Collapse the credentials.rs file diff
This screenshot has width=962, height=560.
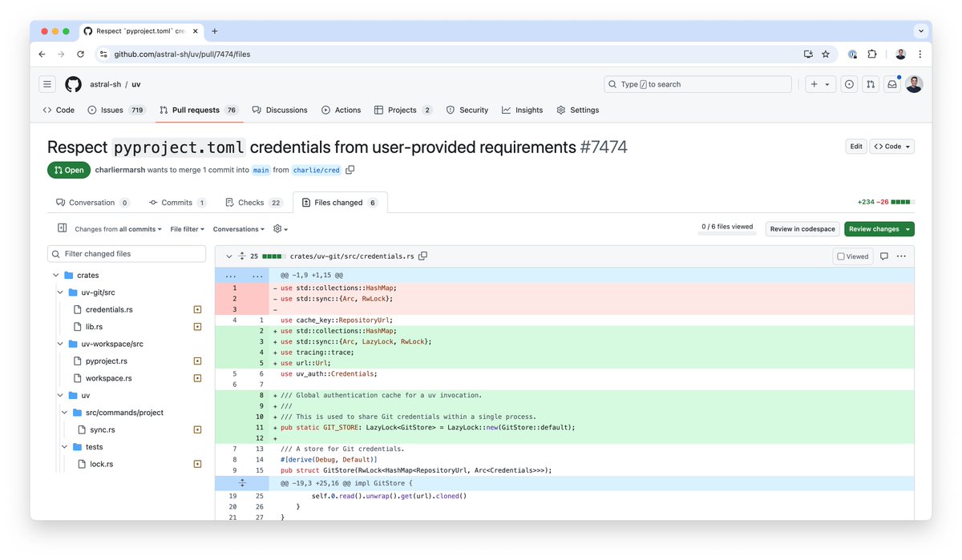[228, 256]
